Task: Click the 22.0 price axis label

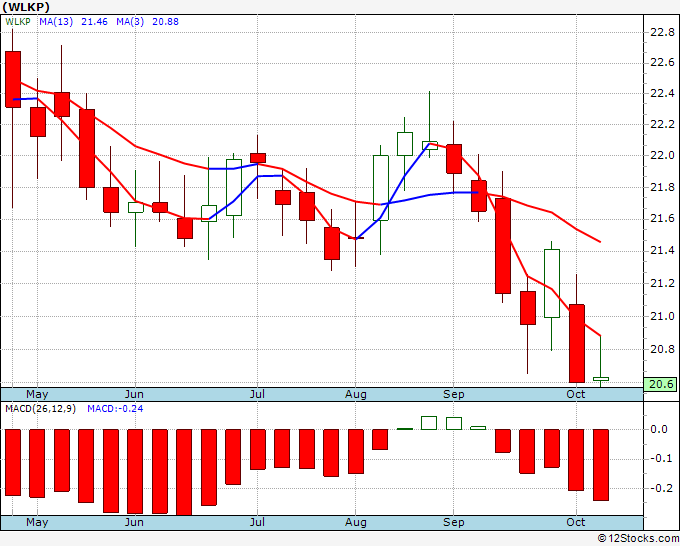Action: tap(662, 155)
